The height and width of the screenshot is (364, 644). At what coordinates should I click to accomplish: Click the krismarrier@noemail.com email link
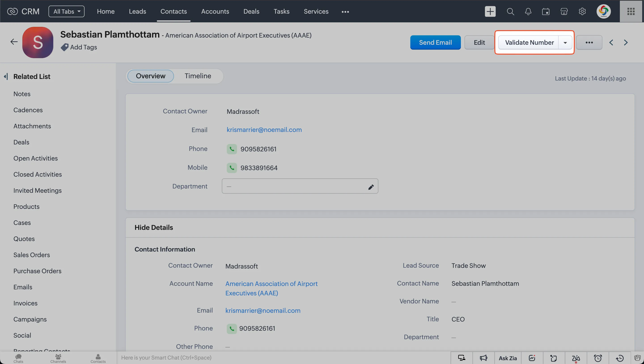[x=264, y=130]
